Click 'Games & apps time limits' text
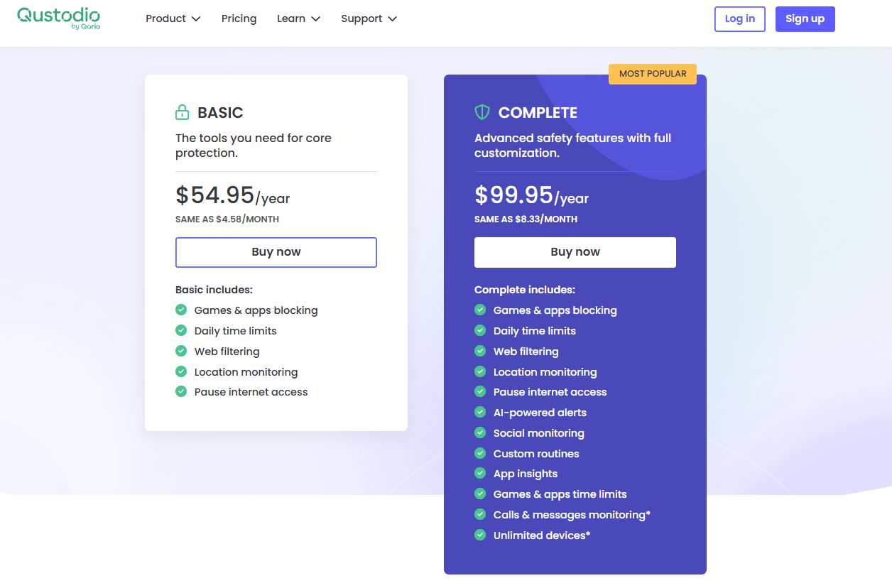Screen dimensions: 892x588 pyautogui.click(x=560, y=494)
